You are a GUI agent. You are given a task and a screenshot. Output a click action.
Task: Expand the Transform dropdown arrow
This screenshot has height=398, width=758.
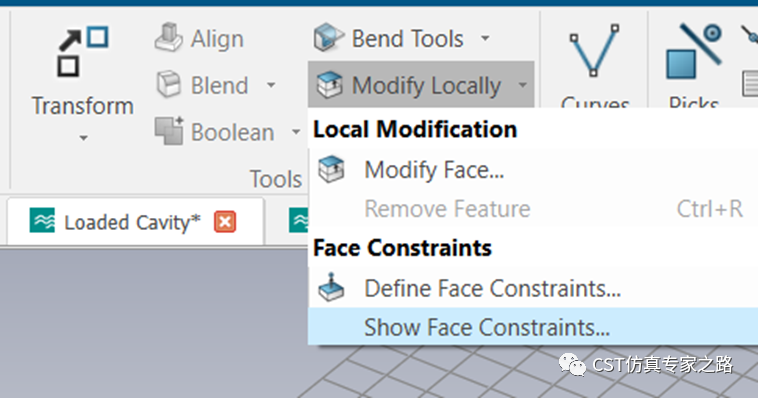click(x=83, y=138)
